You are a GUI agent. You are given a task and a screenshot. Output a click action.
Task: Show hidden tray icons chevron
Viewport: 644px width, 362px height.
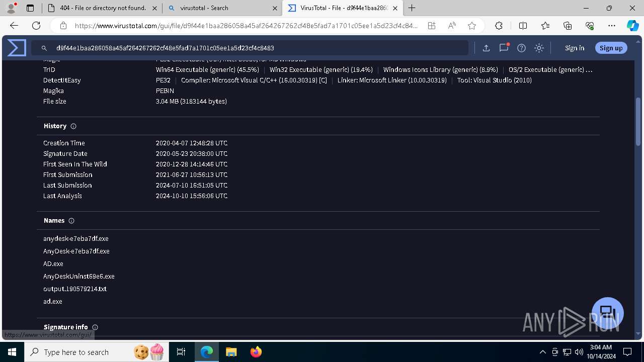542,352
